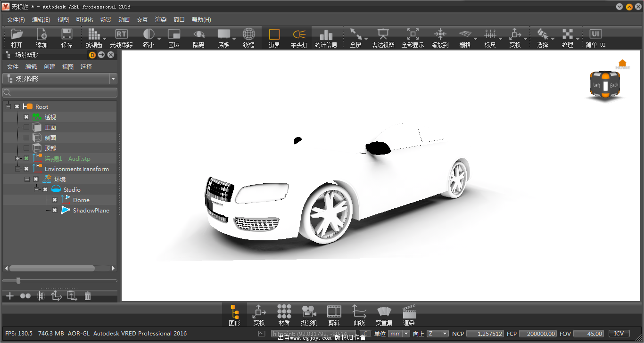The image size is (644, 343).
Task: Toggle visibility checkbox of 侧面 camera
Action: [26, 138]
